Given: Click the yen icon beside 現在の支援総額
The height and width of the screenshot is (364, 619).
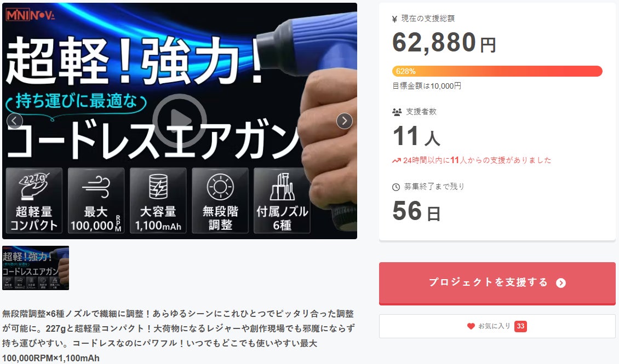Looking at the screenshot, I should tap(395, 19).
